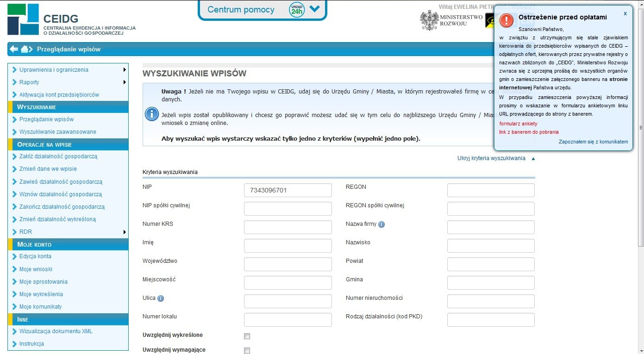Viewport: 644px width, 354px height.
Task: Click Numer lokalu input field
Action: tap(288, 320)
